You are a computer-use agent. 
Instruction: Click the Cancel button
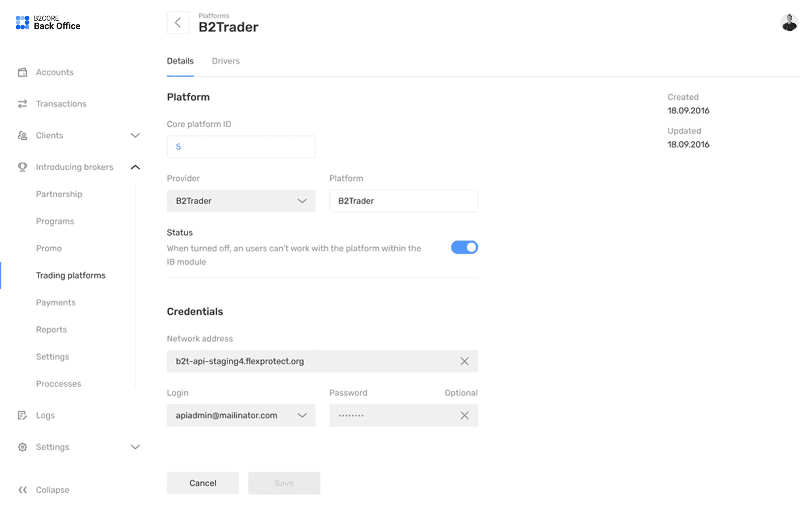pyautogui.click(x=203, y=483)
